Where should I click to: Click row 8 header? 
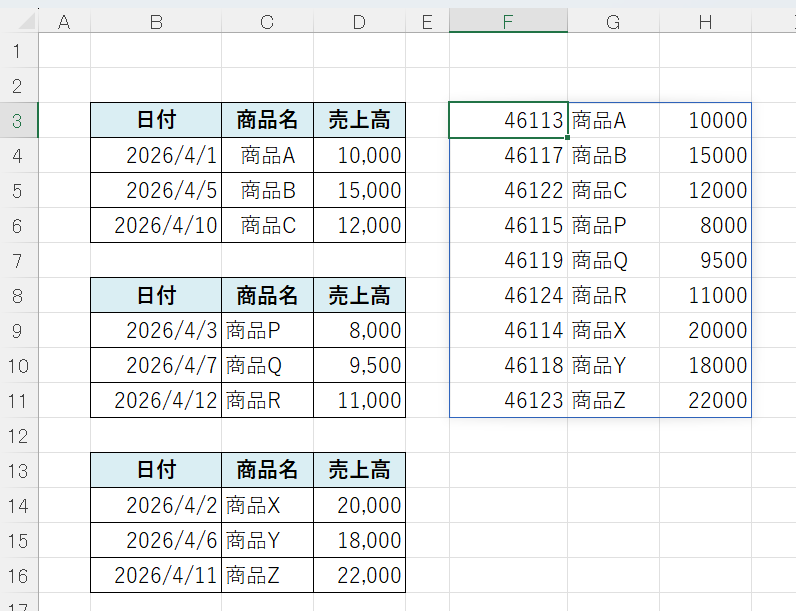(18, 295)
